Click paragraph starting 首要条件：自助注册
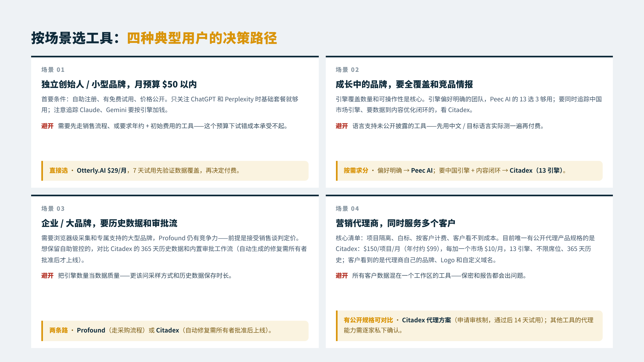The image size is (644, 362). pyautogui.click(x=170, y=105)
